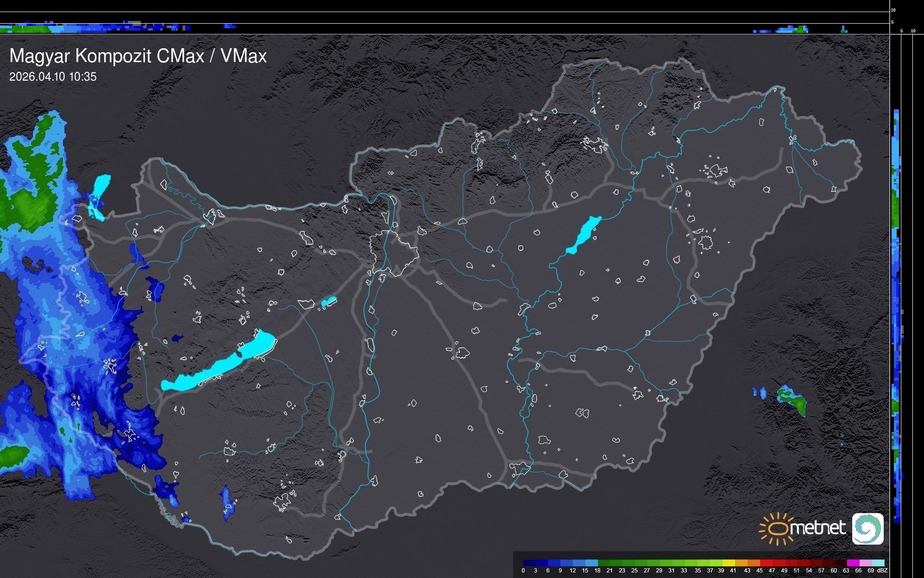The height and width of the screenshot is (578, 924).
Task: Click the magenta 63 dBZ legend swatch
Action: point(852,563)
